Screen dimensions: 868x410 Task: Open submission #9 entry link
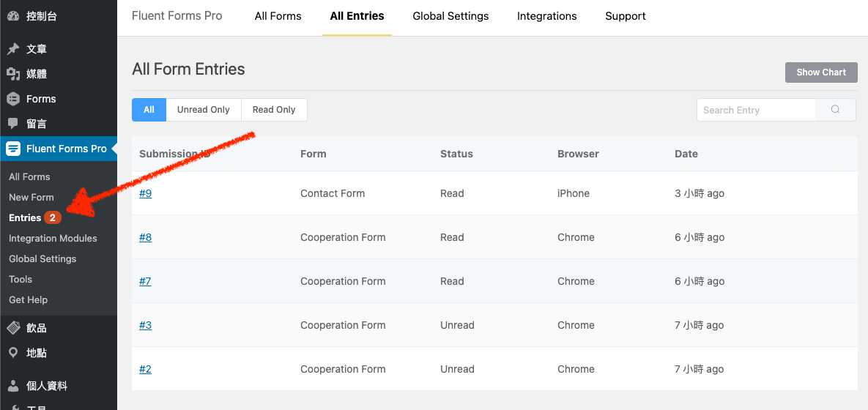[145, 193]
